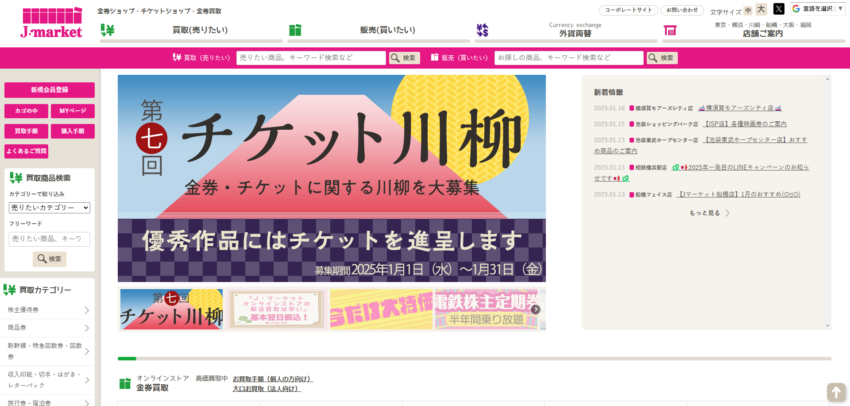Open 池袋東武ホープセンター店 おすすめ商品 news link

(700, 145)
